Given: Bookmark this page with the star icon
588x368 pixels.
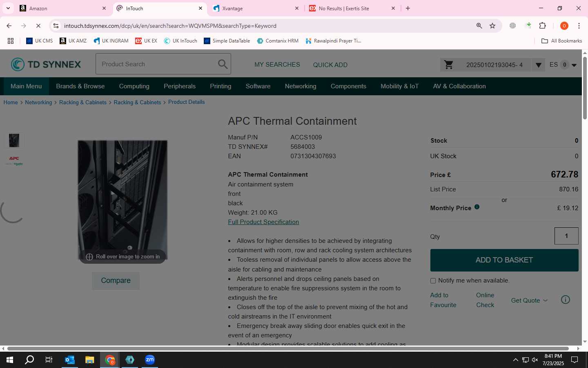Looking at the screenshot, I should [492, 26].
